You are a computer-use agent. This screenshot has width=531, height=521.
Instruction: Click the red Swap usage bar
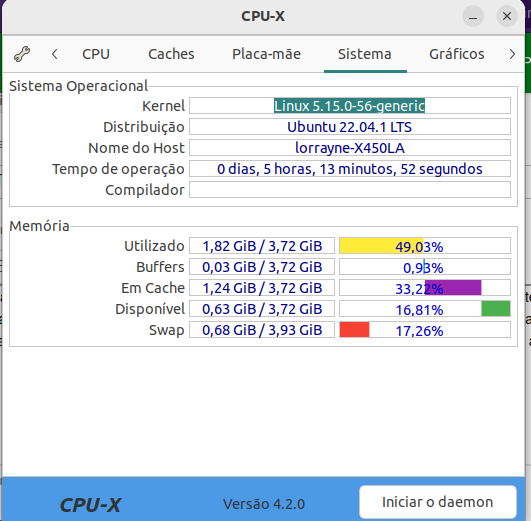354,330
